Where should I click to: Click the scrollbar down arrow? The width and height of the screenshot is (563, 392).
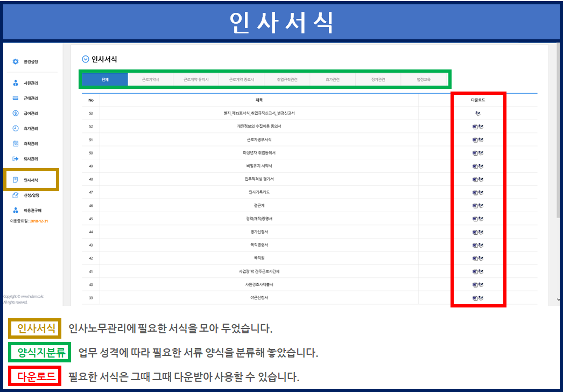[559, 299]
